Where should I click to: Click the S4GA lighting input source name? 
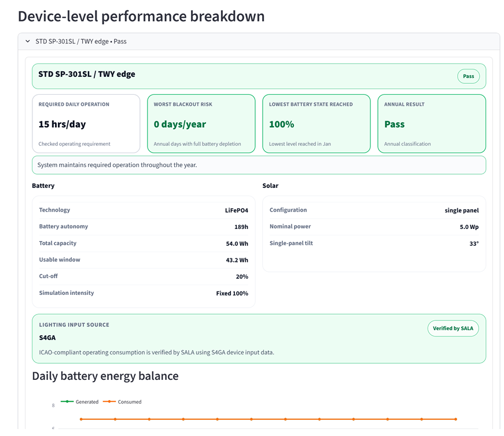pyautogui.click(x=47, y=338)
